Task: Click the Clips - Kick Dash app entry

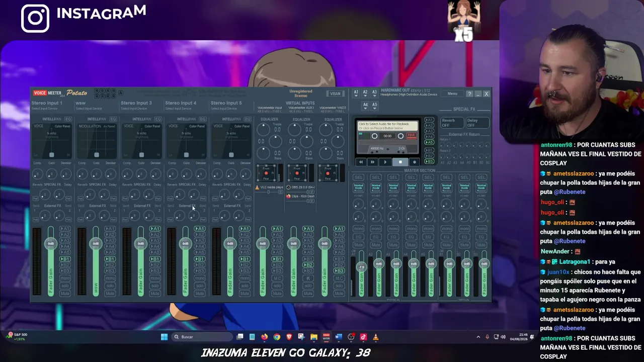Action: pyautogui.click(x=301, y=197)
